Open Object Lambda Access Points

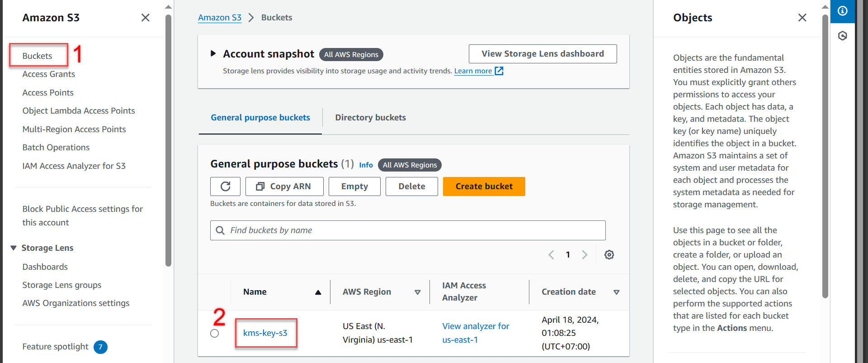(79, 111)
